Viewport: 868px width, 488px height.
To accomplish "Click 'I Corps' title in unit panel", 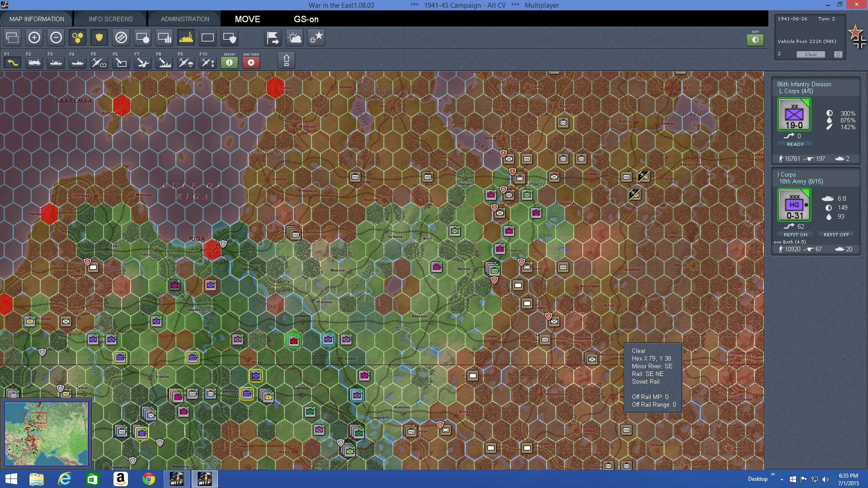I will point(787,175).
